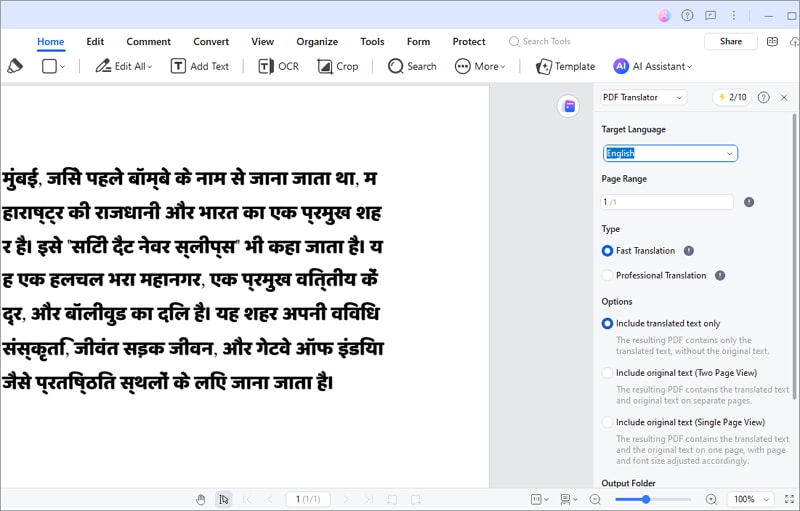Viewport: 800px width, 511px height.
Task: Go to the last page
Action: click(x=369, y=499)
